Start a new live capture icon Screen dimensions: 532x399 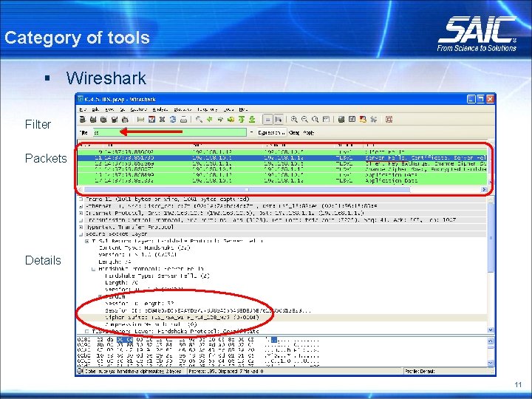tap(103, 120)
